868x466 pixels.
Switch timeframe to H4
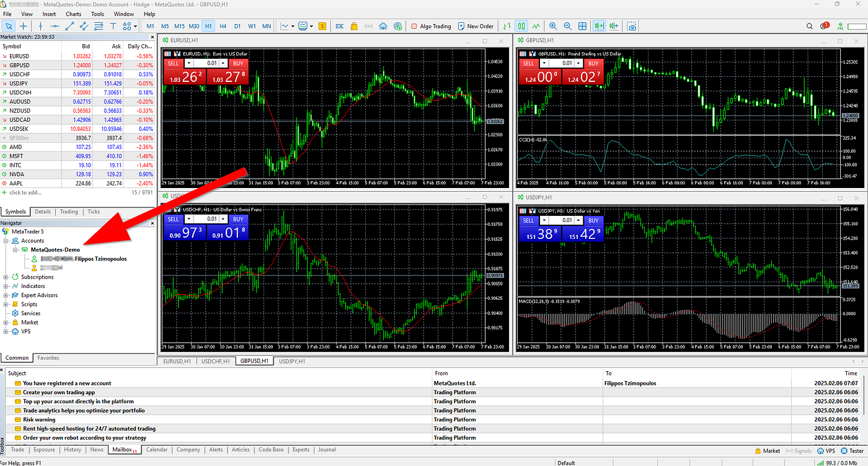coord(223,26)
